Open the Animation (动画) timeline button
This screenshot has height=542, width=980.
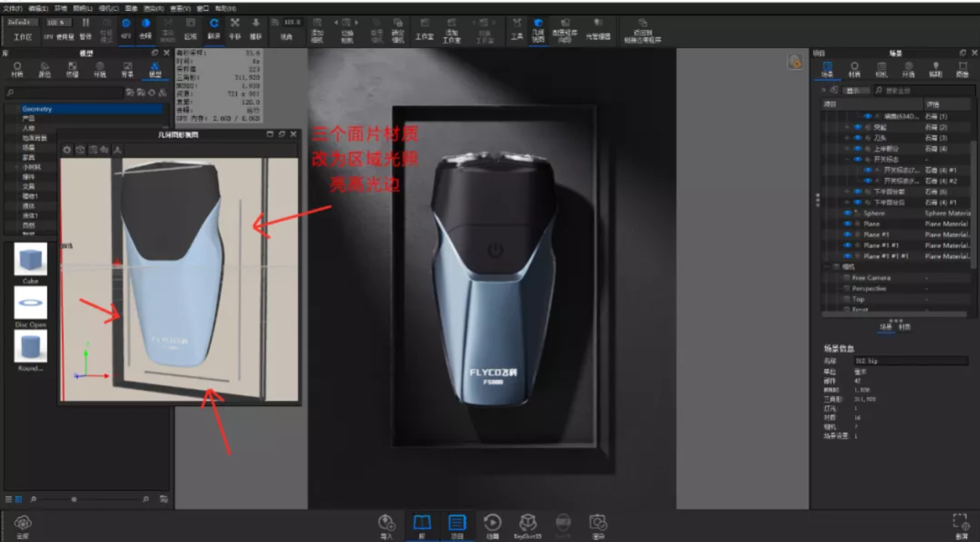[x=492, y=526]
